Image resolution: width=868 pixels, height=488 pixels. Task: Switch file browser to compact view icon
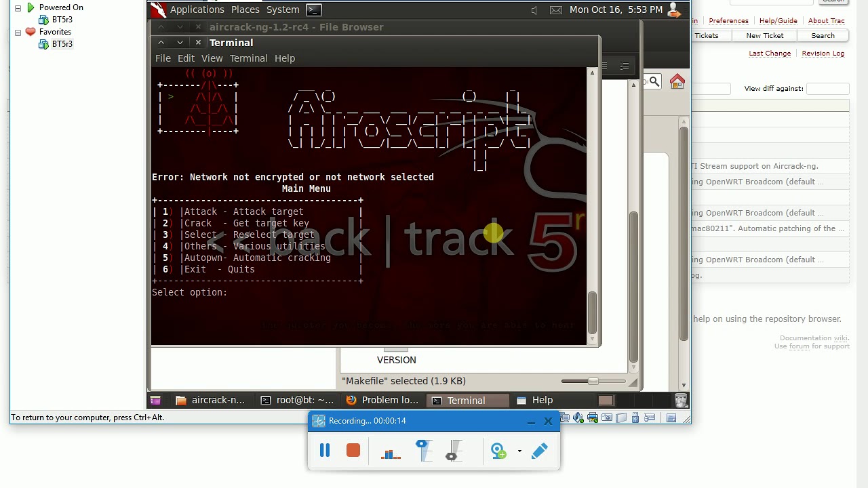click(x=625, y=66)
